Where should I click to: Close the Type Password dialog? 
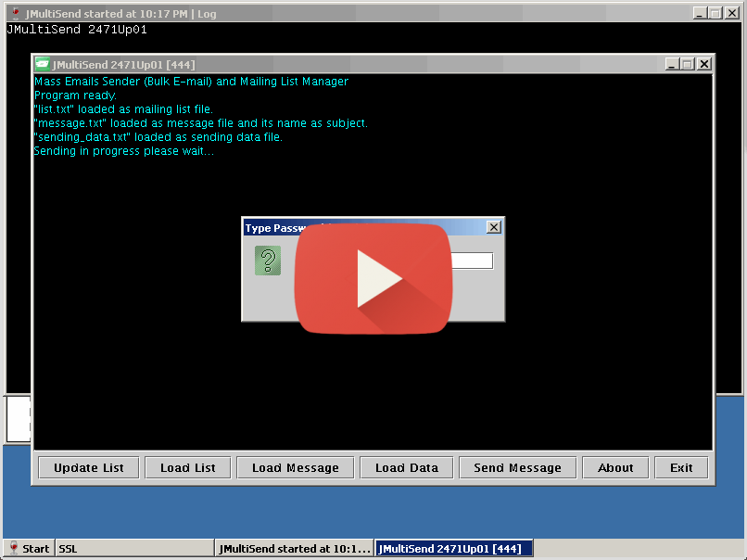[494, 227]
